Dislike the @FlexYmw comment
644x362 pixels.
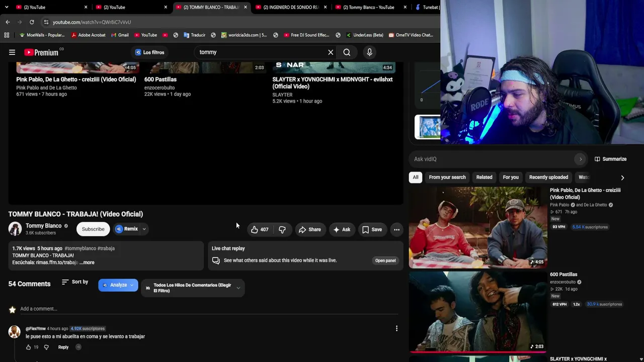46,347
